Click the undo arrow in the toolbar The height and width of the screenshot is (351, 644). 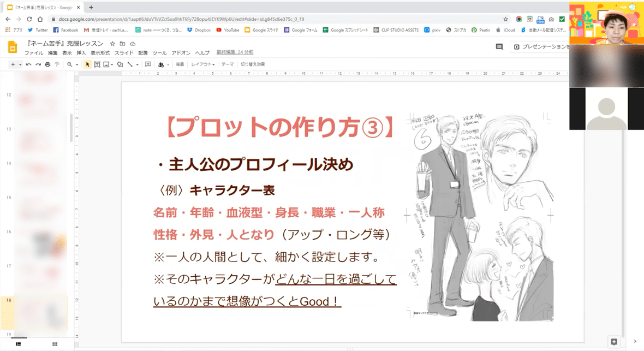28,64
